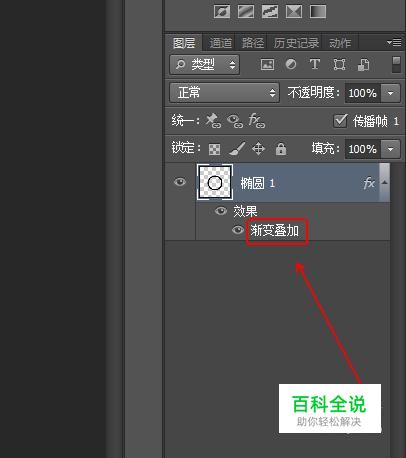
Task: Open the 不透明度 slider arrow
Action: 390,93
